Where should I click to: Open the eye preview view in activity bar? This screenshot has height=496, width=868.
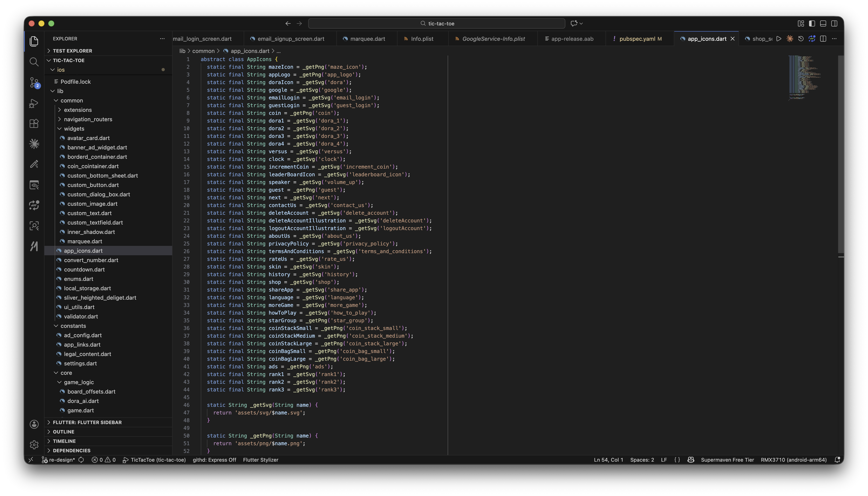pyautogui.click(x=34, y=185)
